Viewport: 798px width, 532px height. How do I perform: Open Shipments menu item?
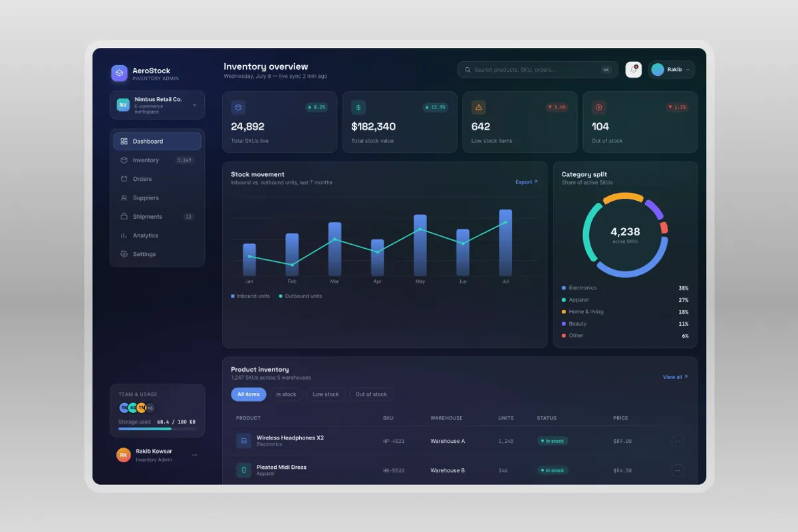(157, 216)
